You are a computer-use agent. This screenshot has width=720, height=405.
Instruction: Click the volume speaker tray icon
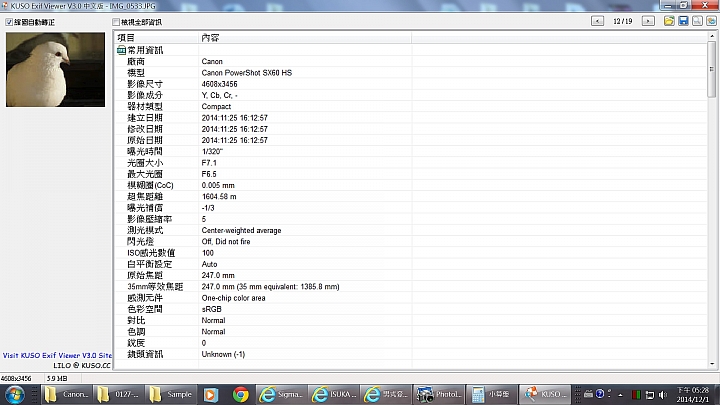point(663,395)
